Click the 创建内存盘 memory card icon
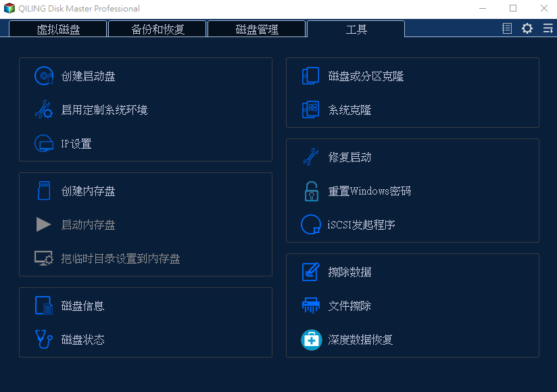 pyautogui.click(x=44, y=191)
